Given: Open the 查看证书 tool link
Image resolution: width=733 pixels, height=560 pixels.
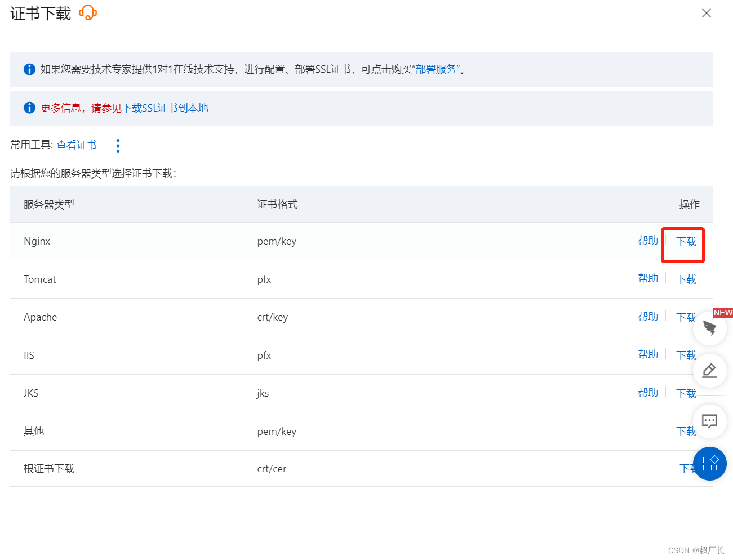Looking at the screenshot, I should pos(77,145).
